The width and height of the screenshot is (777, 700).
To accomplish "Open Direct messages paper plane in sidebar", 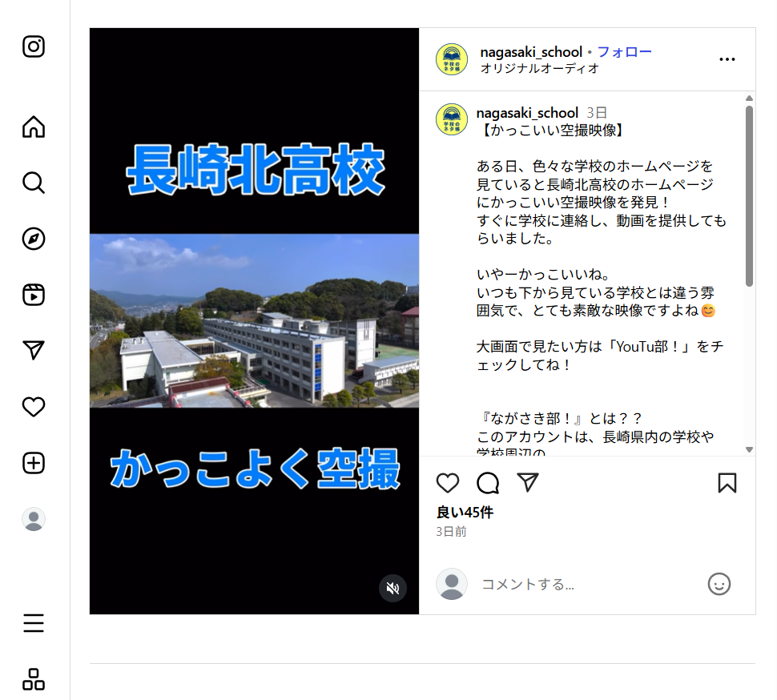I will (34, 350).
